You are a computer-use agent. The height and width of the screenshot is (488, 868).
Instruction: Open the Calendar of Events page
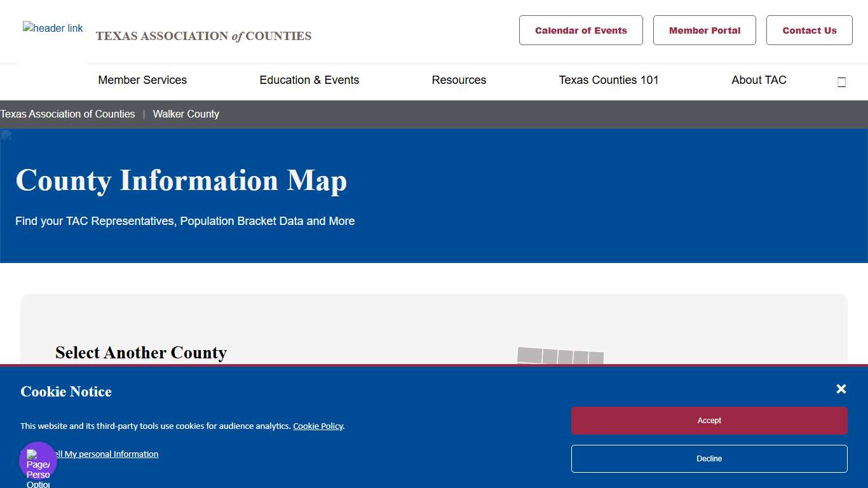pos(581,30)
